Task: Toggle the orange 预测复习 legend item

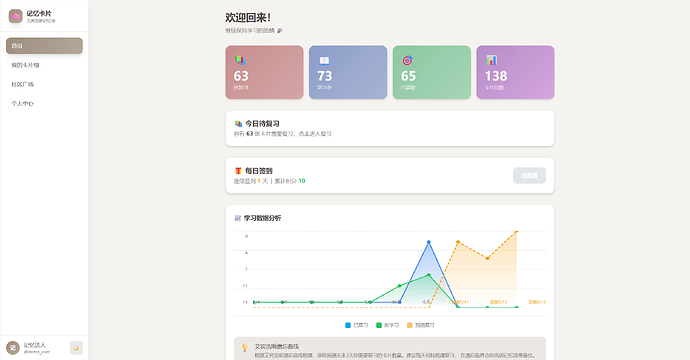Action: click(x=420, y=325)
